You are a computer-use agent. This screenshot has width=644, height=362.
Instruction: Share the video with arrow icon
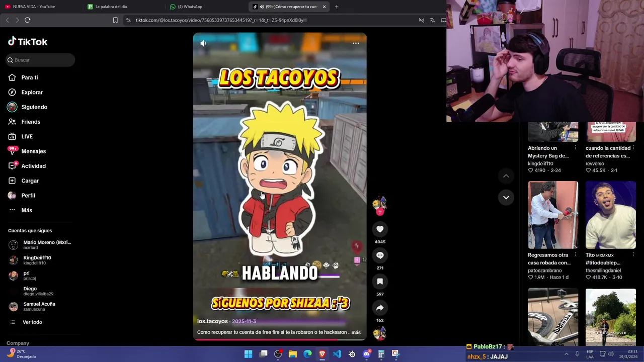tap(380, 308)
